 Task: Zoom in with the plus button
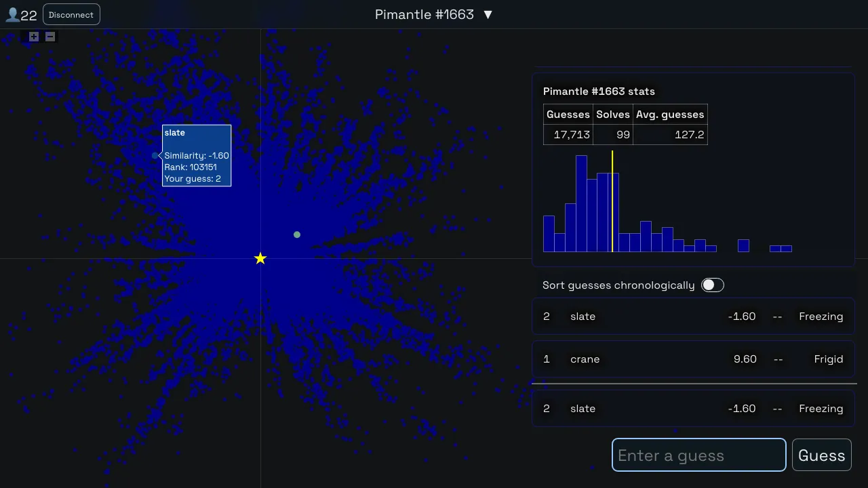pos(34,37)
